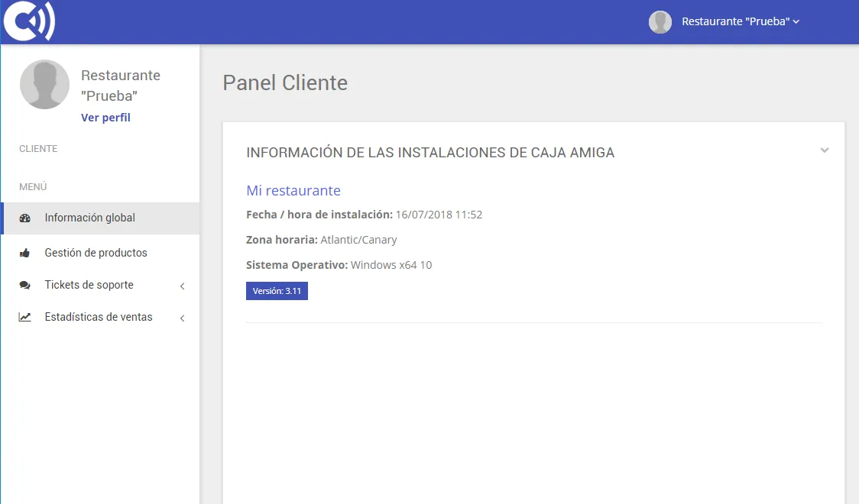Screen dimensions: 859x504
Task: Click the Versión: 3.11 button
Action: [277, 291]
